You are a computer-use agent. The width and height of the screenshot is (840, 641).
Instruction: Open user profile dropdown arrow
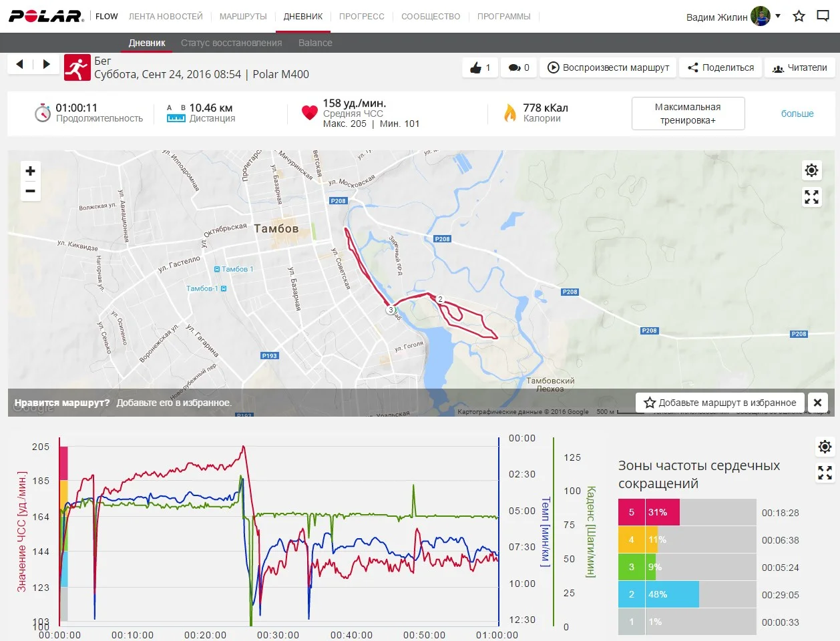[x=778, y=16]
